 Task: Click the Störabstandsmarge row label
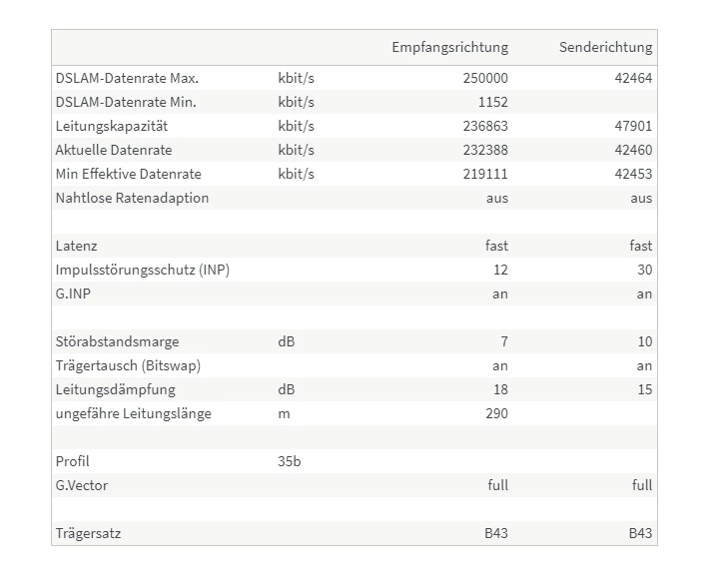point(117,341)
